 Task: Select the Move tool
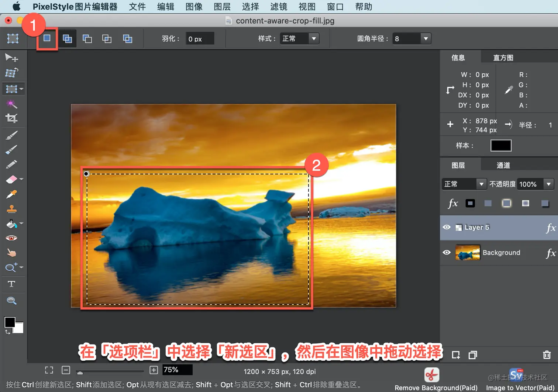tap(11, 58)
